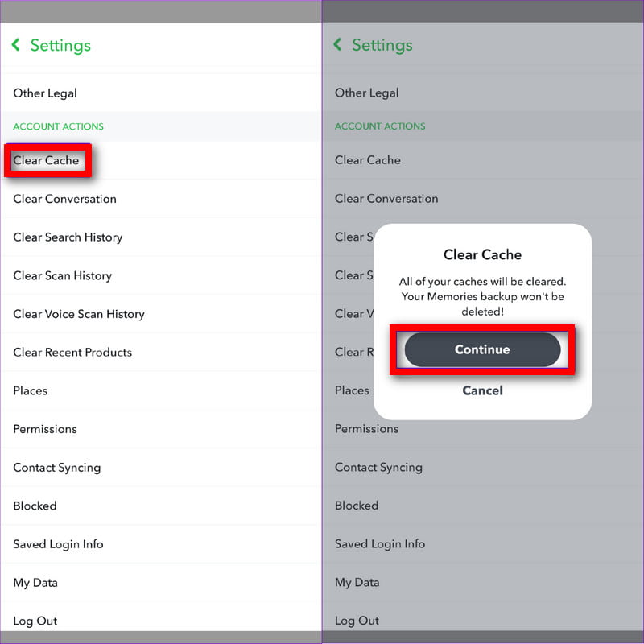Cancel the Clear Cache dialog

(x=482, y=390)
